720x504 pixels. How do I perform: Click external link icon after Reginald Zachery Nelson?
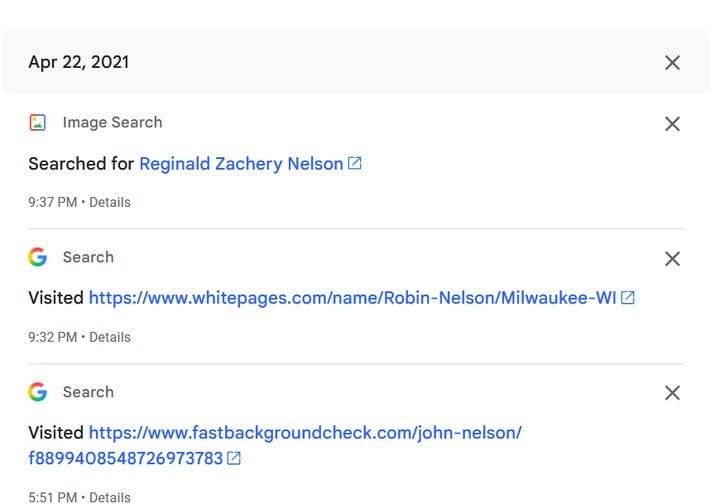click(x=355, y=163)
